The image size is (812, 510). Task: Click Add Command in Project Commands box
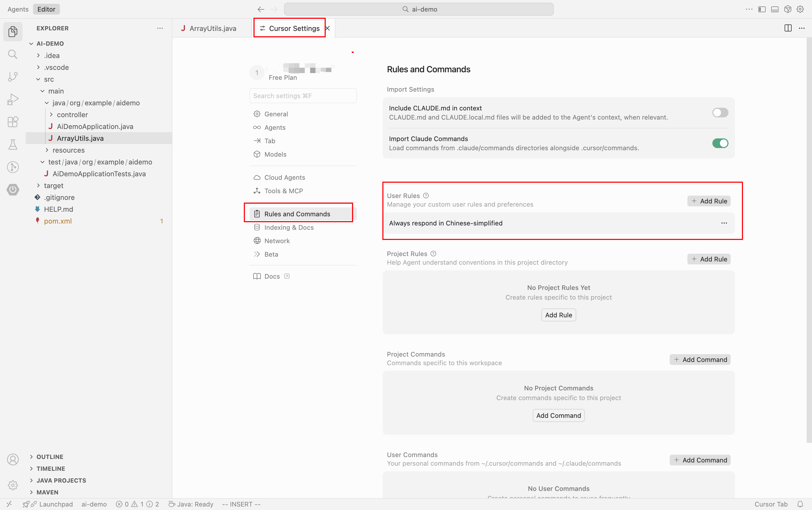coord(558,416)
